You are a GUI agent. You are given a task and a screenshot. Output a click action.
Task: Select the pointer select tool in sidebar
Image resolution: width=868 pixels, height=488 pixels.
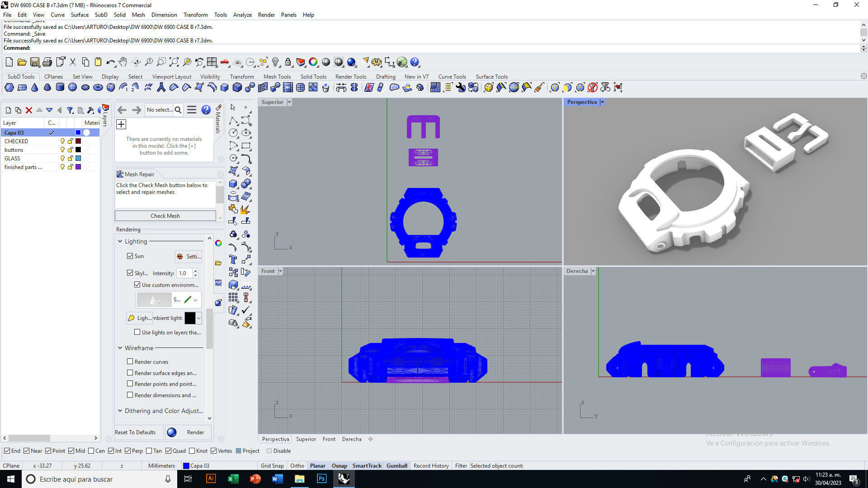233,108
